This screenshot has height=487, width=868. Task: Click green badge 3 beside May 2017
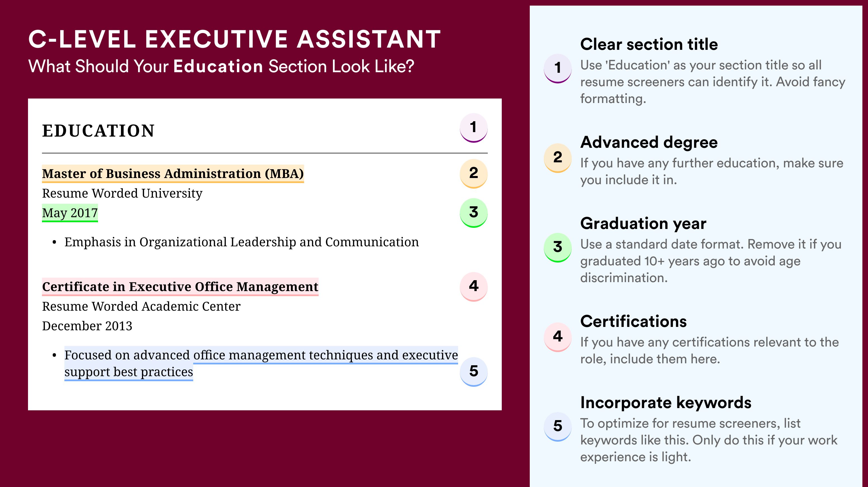pos(473,212)
